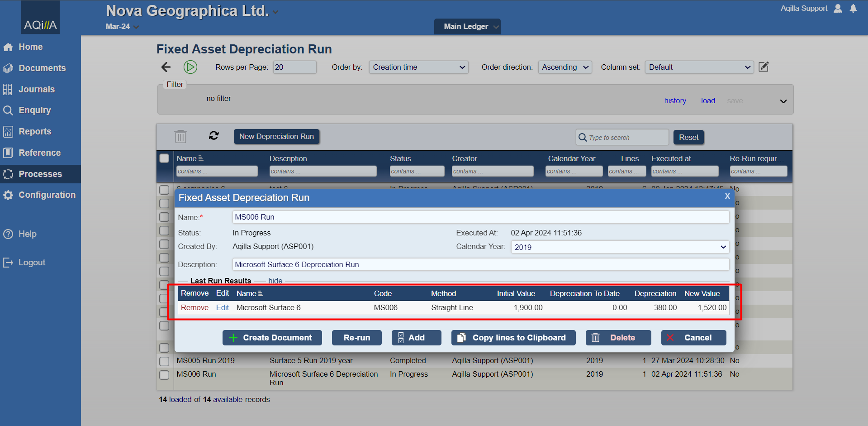
Task: Click the Remove link for Microsoft Surface 6
Action: click(x=194, y=307)
